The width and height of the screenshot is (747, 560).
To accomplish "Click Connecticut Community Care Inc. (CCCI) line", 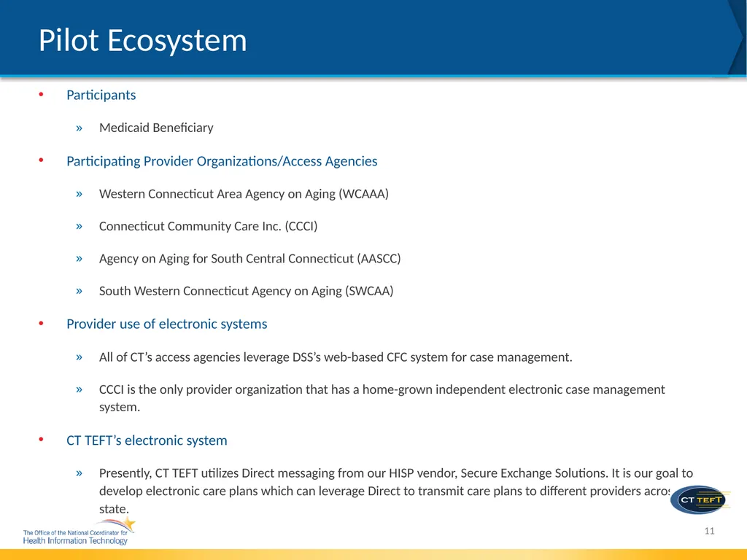I will coord(208,226).
